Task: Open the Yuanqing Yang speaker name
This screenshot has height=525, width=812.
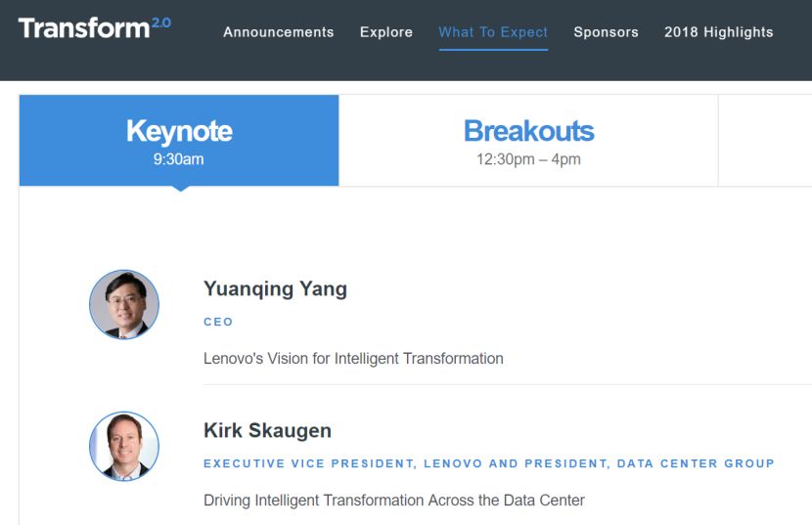Action: 275,288
